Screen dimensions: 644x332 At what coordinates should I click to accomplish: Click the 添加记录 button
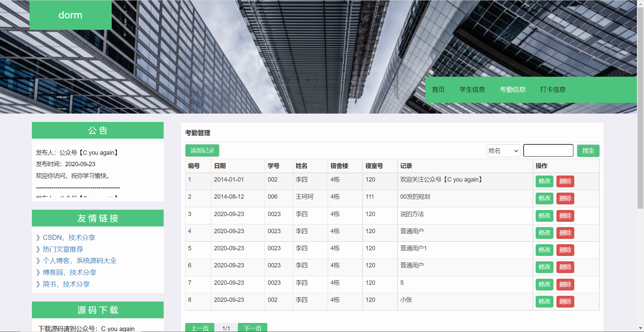click(x=202, y=150)
